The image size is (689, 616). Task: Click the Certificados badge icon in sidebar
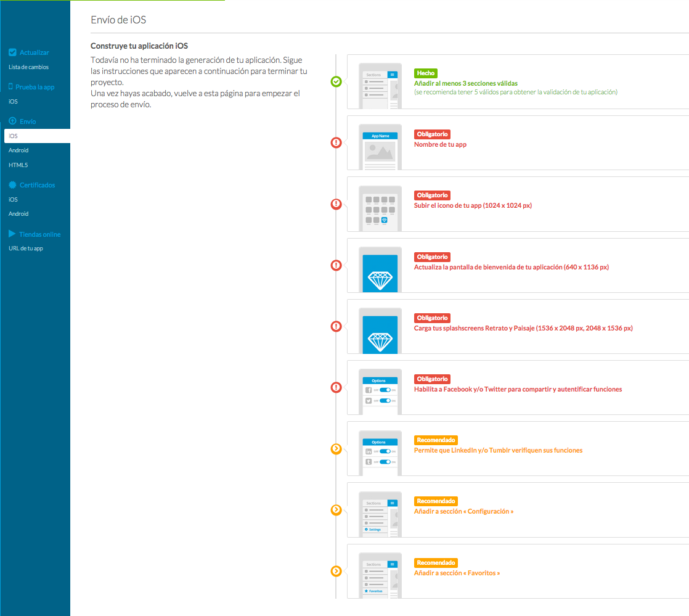[12, 185]
